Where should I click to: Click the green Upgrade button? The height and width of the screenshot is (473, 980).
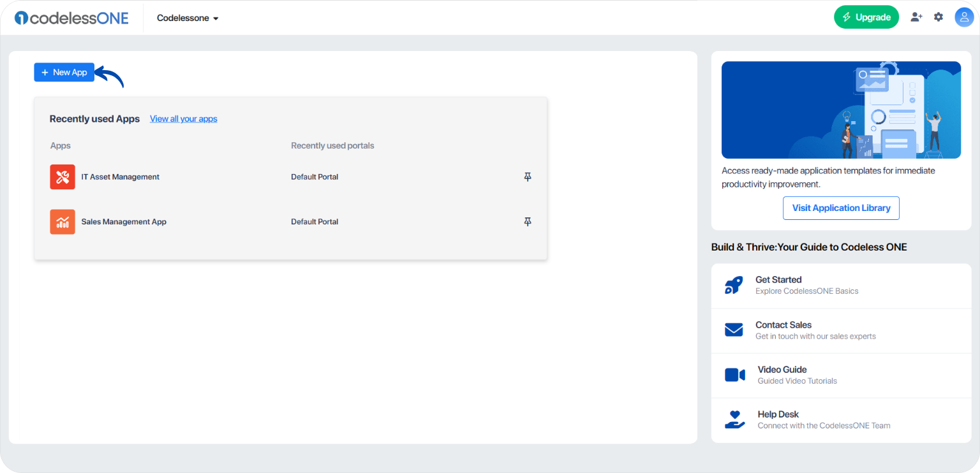[866, 17]
